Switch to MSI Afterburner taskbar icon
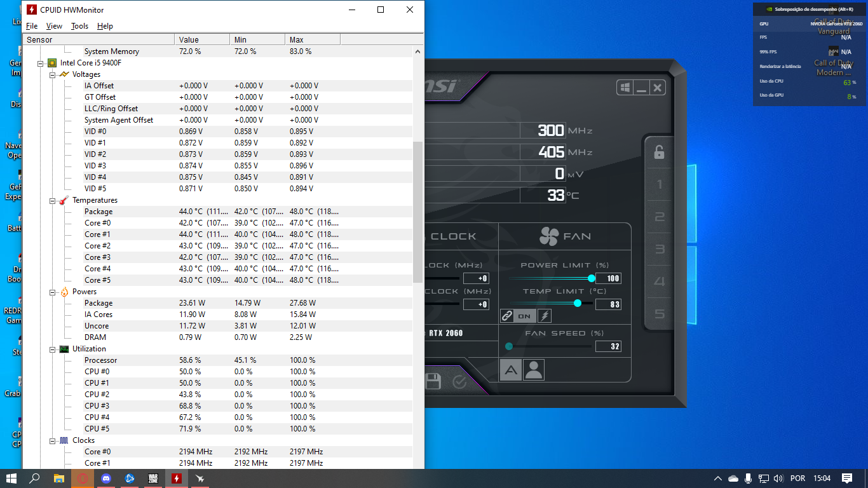 (200, 478)
